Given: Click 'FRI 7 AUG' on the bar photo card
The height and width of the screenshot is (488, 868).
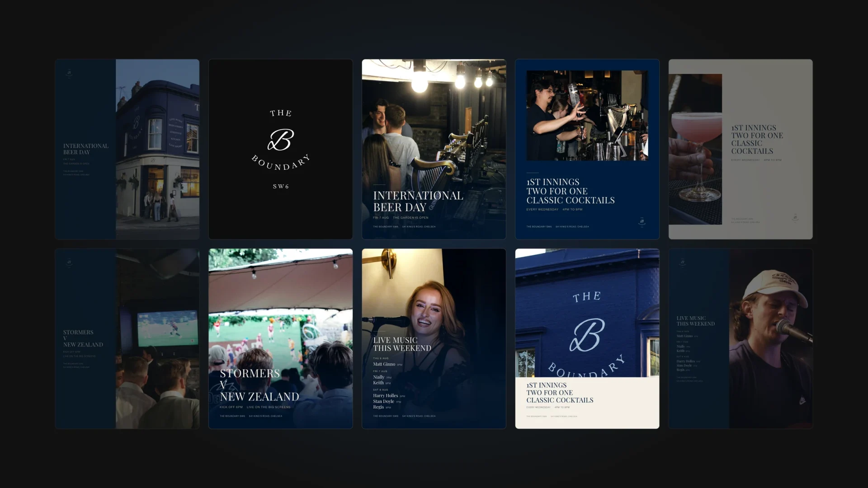Looking at the screenshot, I should coord(381,218).
